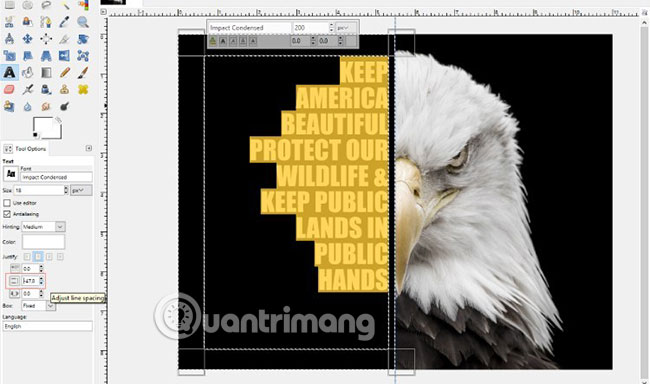This screenshot has height=384, width=650.
Task: Select the Shear tool
Action: coord(27,56)
